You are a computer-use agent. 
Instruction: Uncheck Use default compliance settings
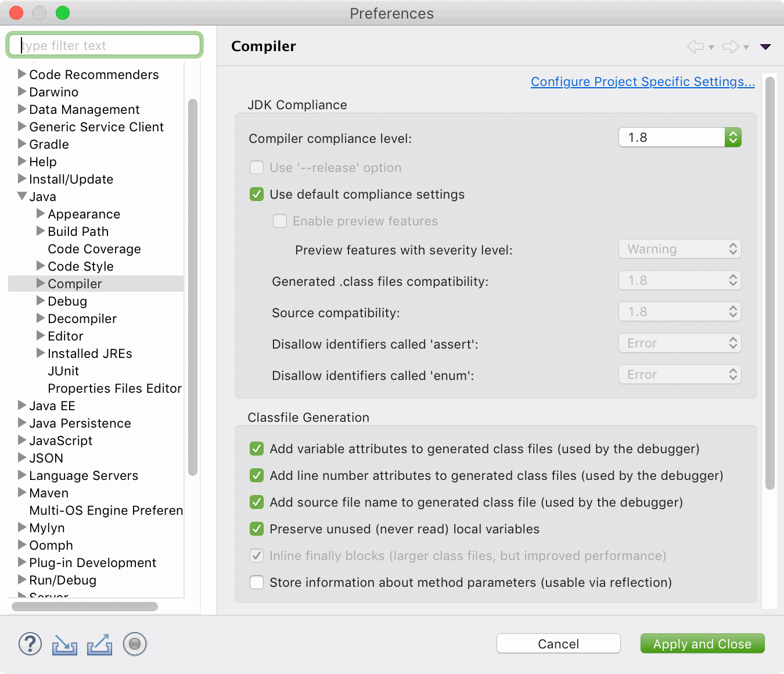(257, 194)
